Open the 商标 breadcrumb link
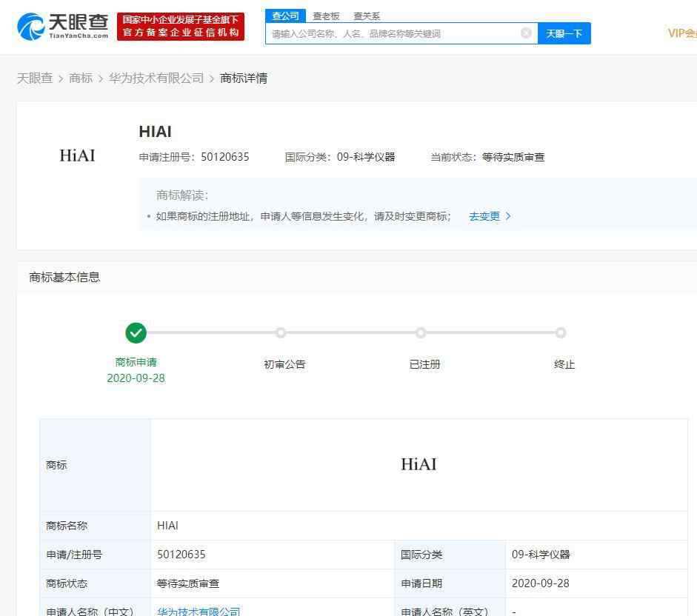 point(81,78)
